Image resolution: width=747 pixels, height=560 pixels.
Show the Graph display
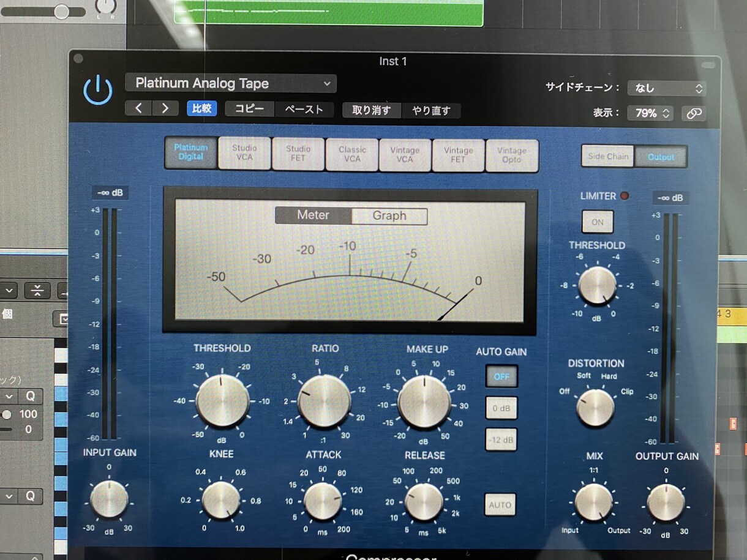tap(389, 216)
